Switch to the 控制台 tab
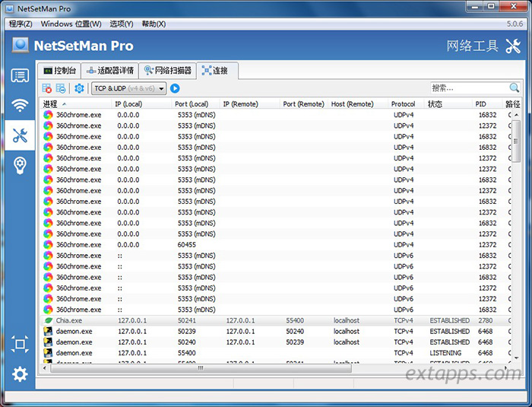 (59, 70)
